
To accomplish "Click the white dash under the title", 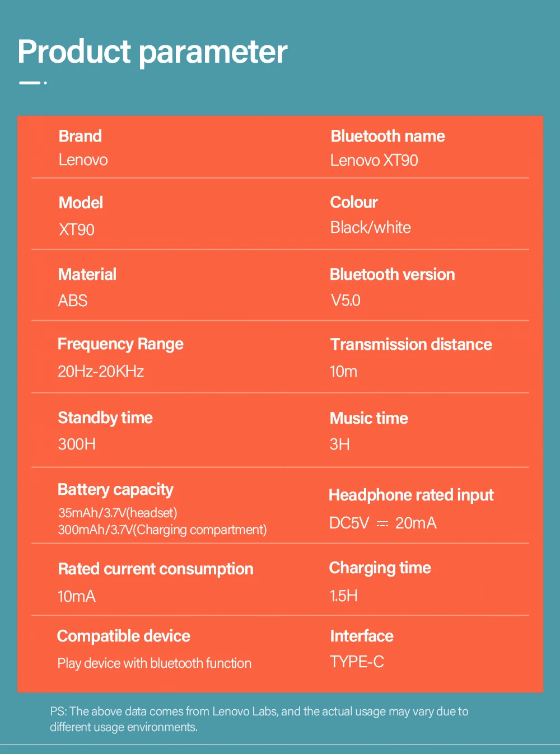I will coord(30,83).
